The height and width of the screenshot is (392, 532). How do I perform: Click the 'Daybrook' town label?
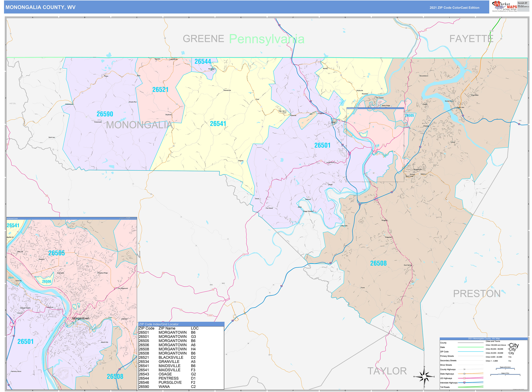point(169,115)
